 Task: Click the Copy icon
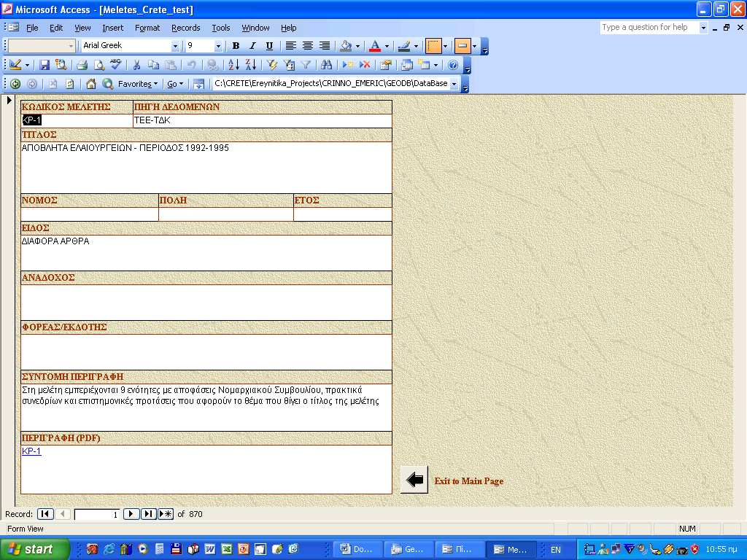153,65
